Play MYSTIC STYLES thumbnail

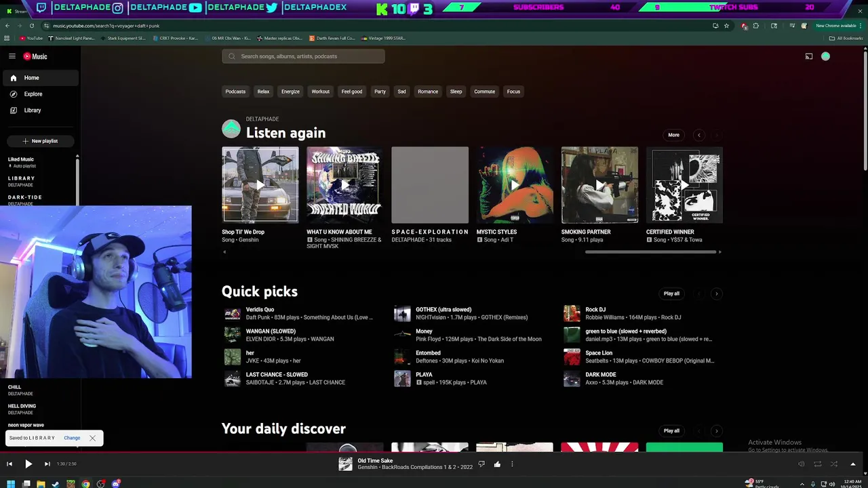coord(515,185)
